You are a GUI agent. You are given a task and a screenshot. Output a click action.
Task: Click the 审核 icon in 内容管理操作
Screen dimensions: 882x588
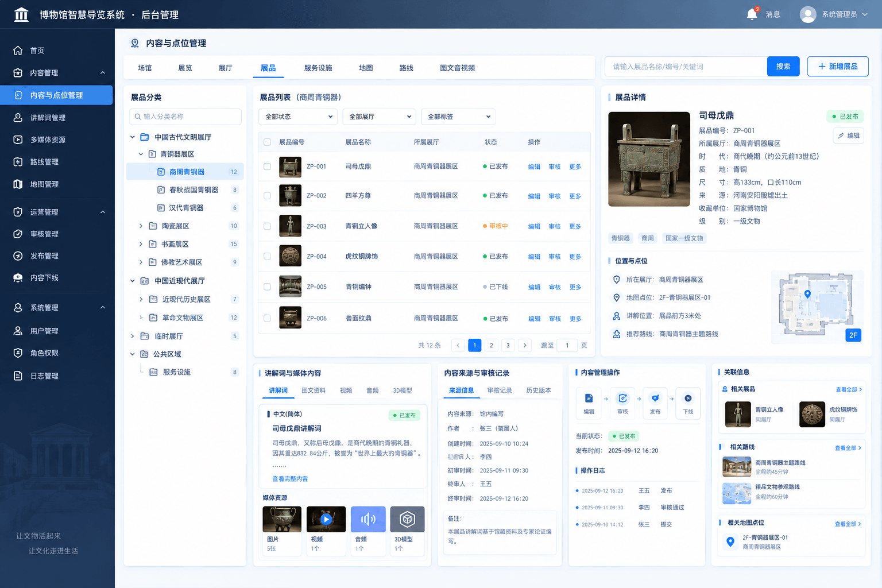[622, 399]
